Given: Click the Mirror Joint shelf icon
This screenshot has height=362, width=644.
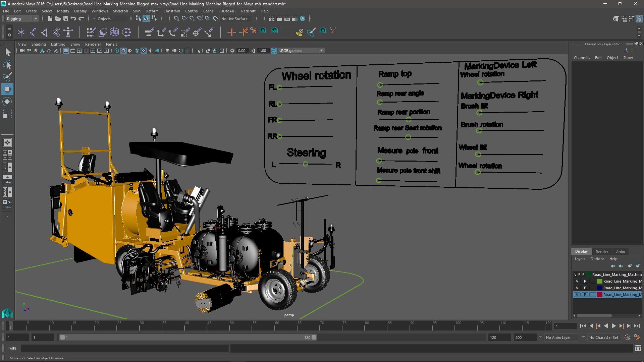Looking at the screenshot, I should click(56, 32).
